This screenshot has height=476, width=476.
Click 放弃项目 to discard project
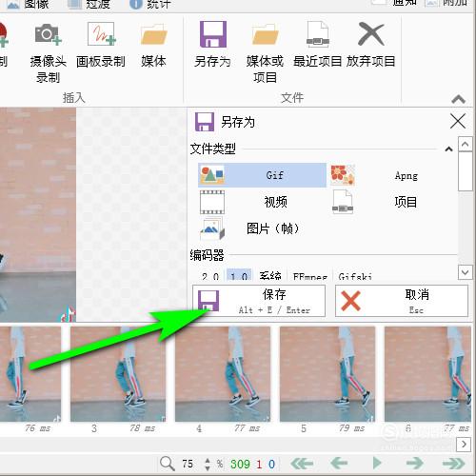point(370,45)
